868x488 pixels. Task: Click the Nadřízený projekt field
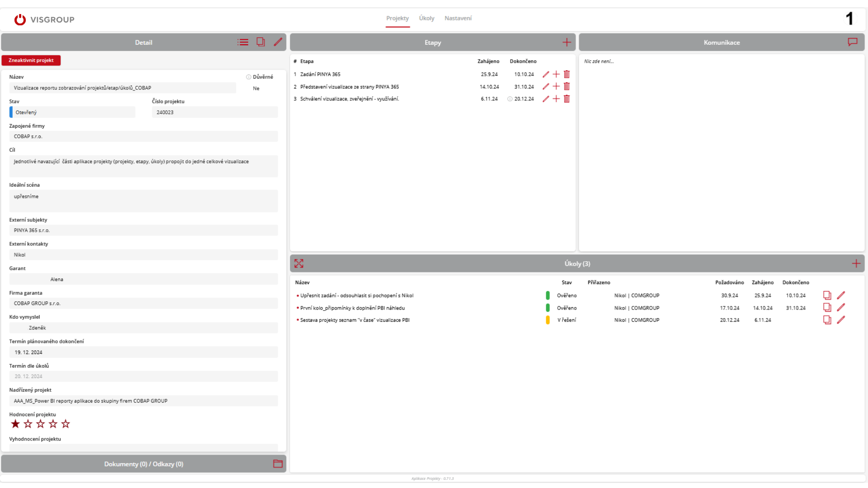click(143, 401)
